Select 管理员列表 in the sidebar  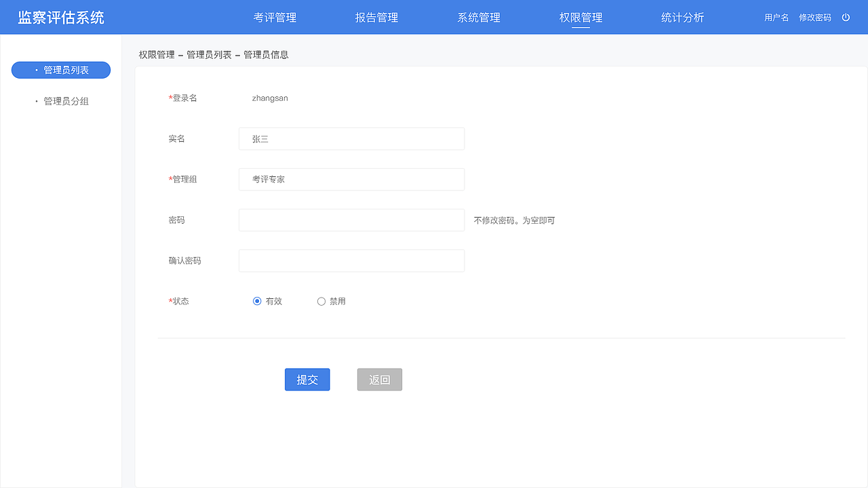(x=60, y=70)
